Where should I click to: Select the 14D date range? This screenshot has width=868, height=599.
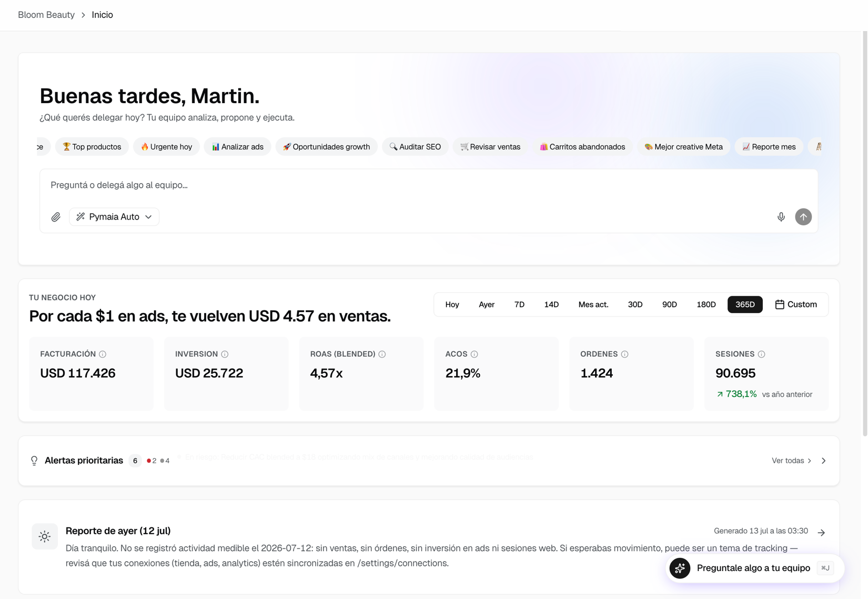[551, 304]
